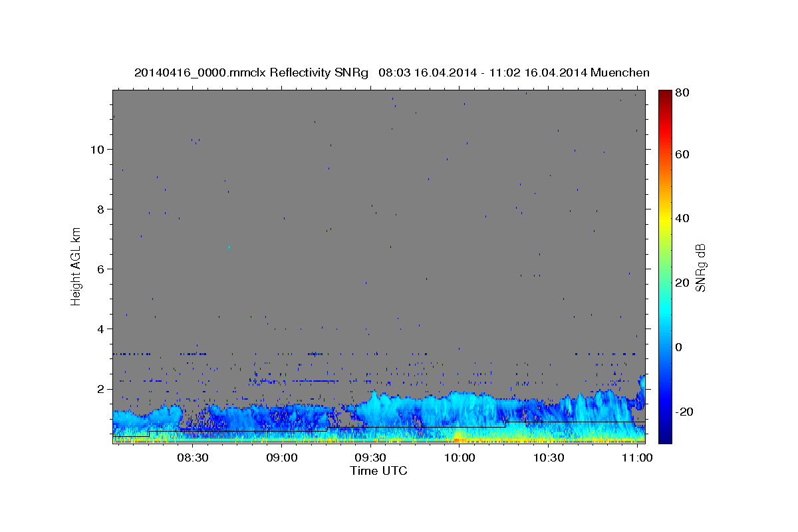The width and height of the screenshot is (798, 532).
Task: Click the height tick label 4
Action: [101, 329]
